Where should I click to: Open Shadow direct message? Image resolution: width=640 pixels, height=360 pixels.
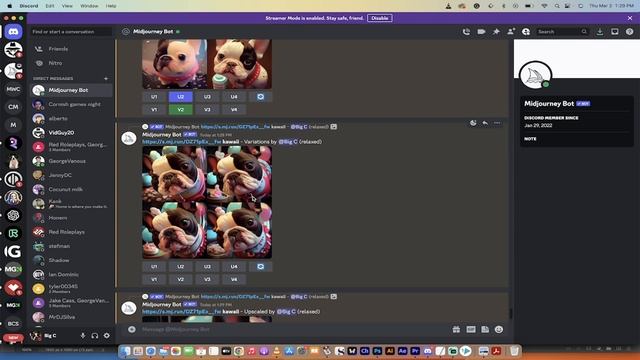tap(71, 260)
